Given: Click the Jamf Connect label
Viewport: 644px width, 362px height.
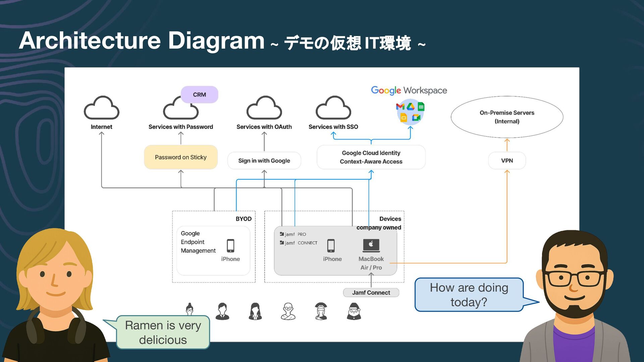Looking at the screenshot, I should tap(371, 293).
